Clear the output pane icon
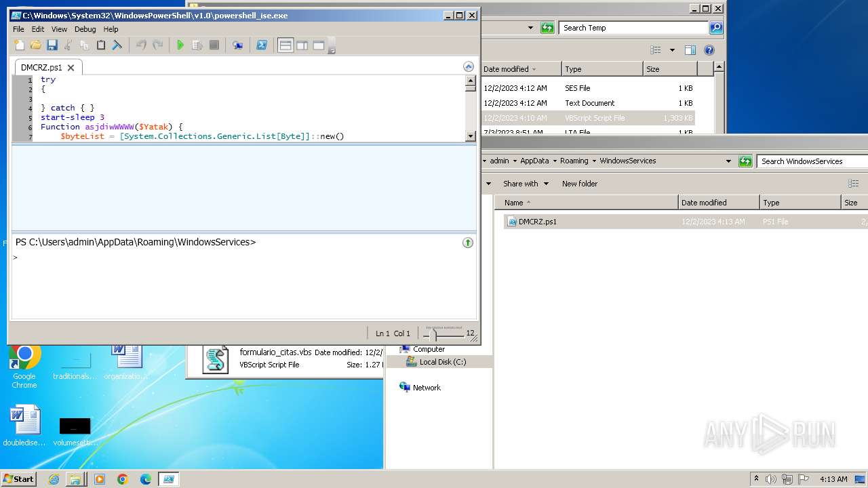 pos(117,45)
